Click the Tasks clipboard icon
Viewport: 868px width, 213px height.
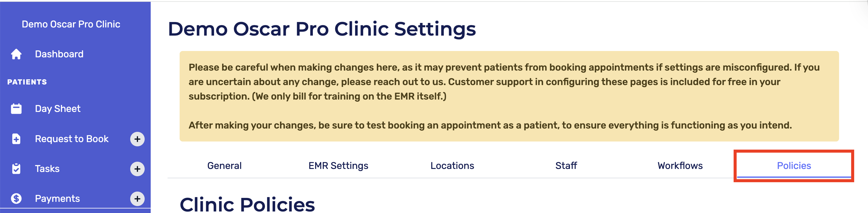[x=16, y=168]
